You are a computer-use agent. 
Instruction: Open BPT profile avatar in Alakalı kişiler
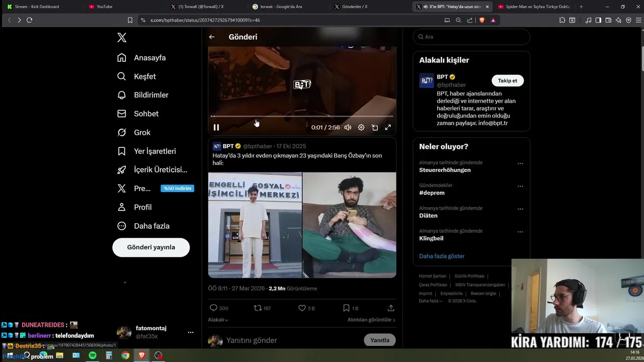(x=427, y=80)
